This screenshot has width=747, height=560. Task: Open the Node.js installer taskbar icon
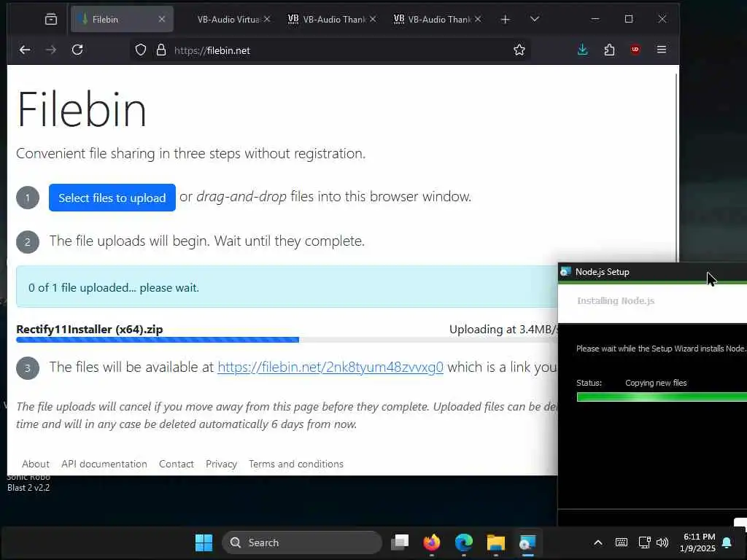(527, 542)
